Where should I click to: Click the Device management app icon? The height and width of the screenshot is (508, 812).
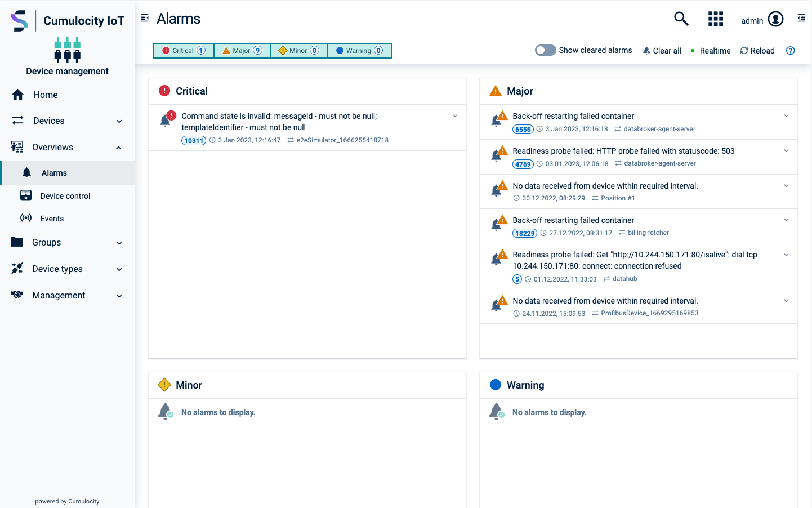[x=68, y=50]
